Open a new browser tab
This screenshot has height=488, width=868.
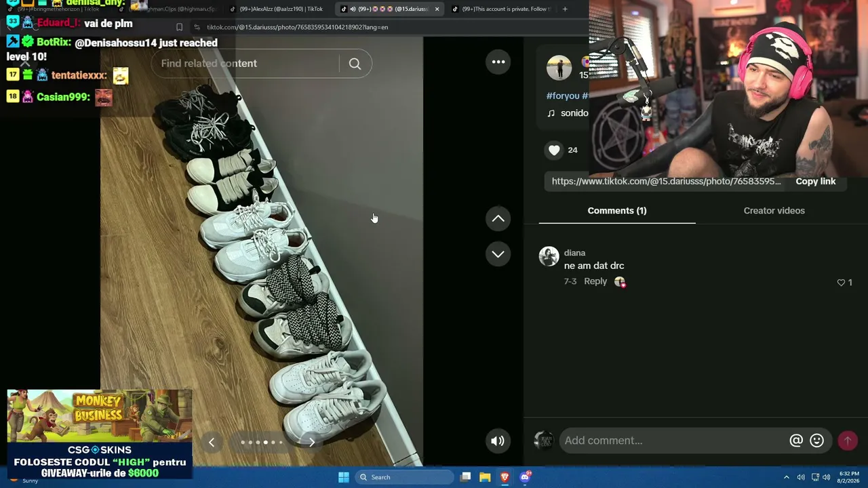[565, 9]
